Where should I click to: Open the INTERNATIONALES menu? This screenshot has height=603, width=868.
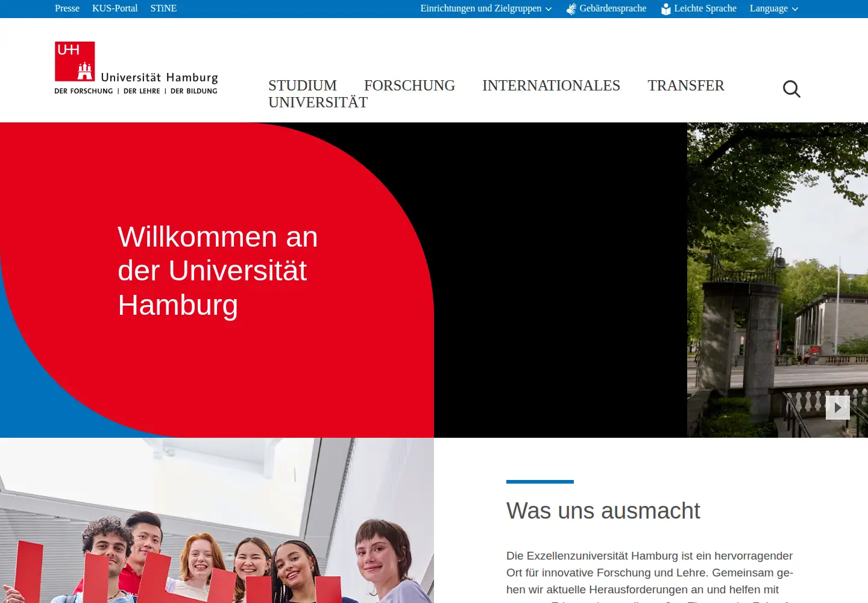point(551,86)
